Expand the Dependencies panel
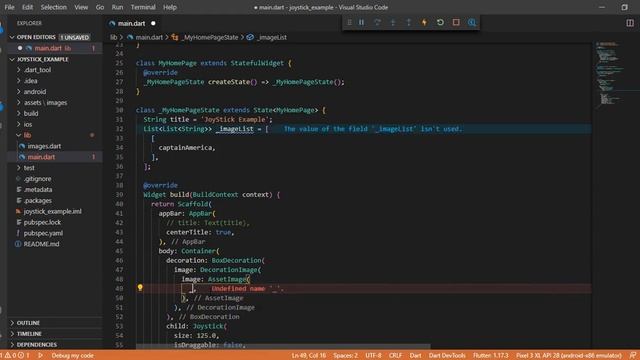The width and height of the screenshot is (640, 360). coord(36,344)
